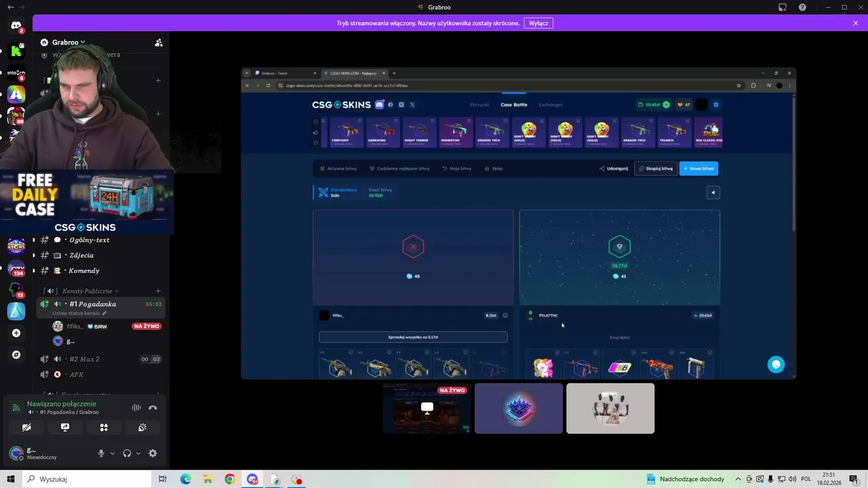Click the NA ŻYWO badge next to fifiks_
This screenshot has width=868, height=488.
pos(146,327)
